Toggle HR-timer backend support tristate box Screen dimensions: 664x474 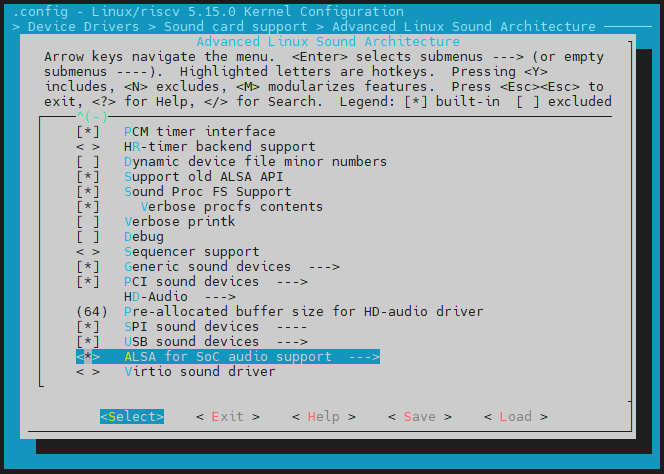coord(88,147)
